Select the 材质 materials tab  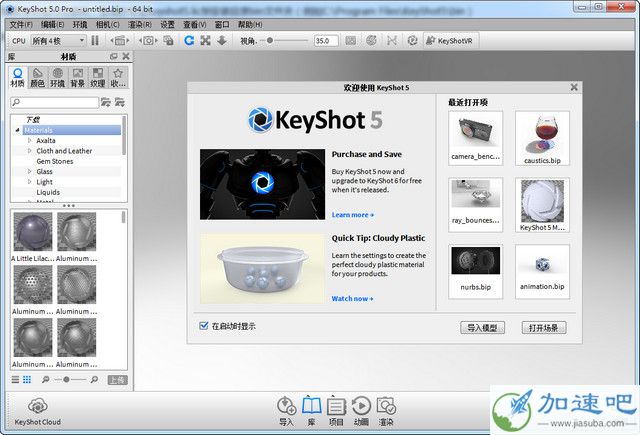coord(18,78)
